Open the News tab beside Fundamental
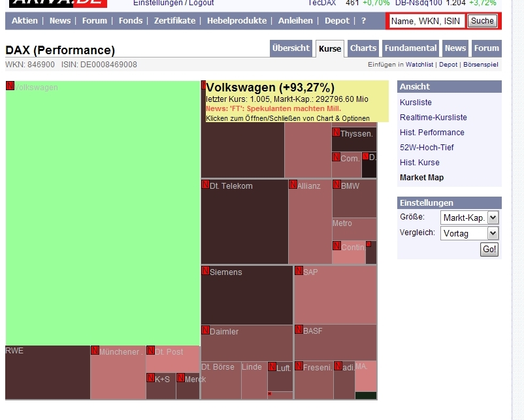 pos(455,48)
